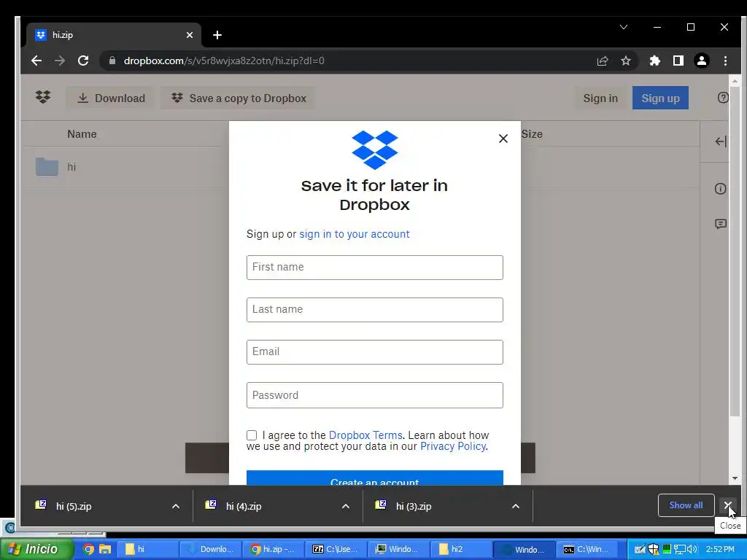The height and width of the screenshot is (560, 747).
Task: Expand options for hi (3).zip download
Action: click(x=516, y=506)
